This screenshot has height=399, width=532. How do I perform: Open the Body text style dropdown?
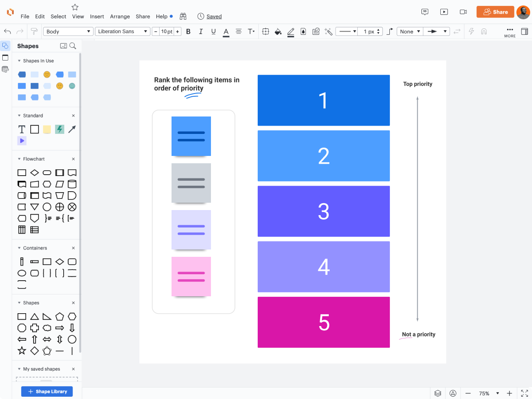tap(68, 31)
